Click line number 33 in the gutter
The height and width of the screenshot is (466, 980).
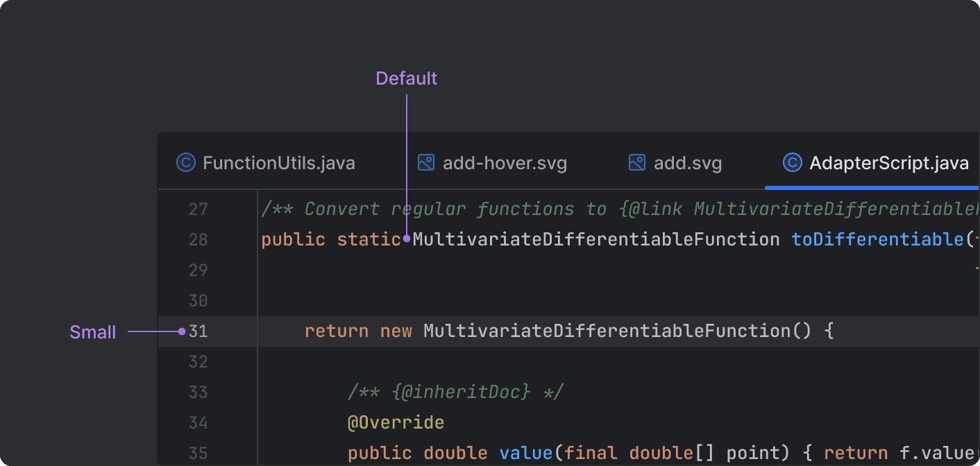coord(198,392)
